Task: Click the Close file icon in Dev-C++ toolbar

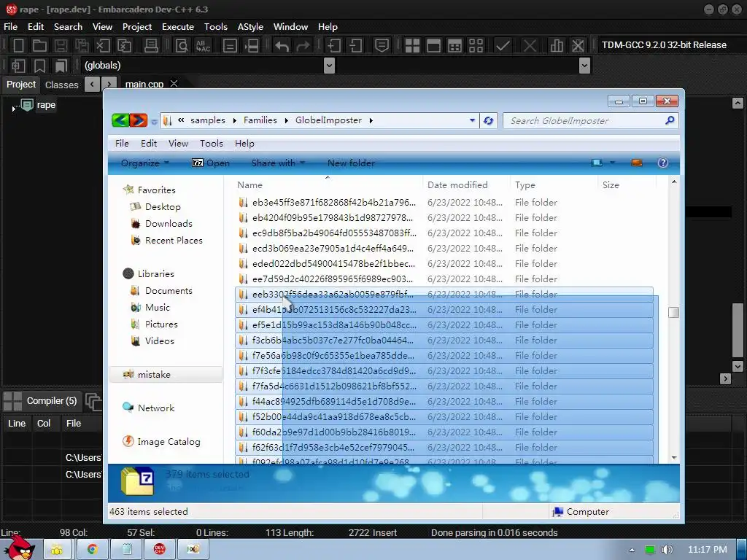Action: 103,46
